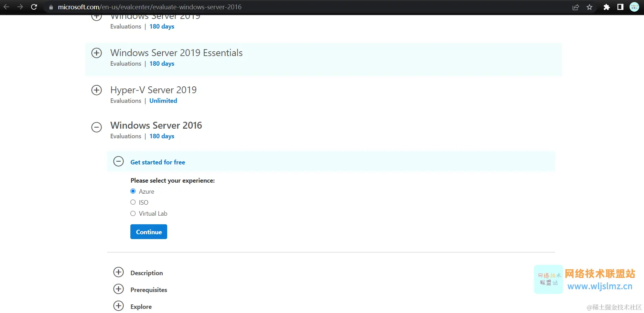This screenshot has height=313, width=644.
Task: Go forward with the browser forward arrow
Action: [20, 7]
